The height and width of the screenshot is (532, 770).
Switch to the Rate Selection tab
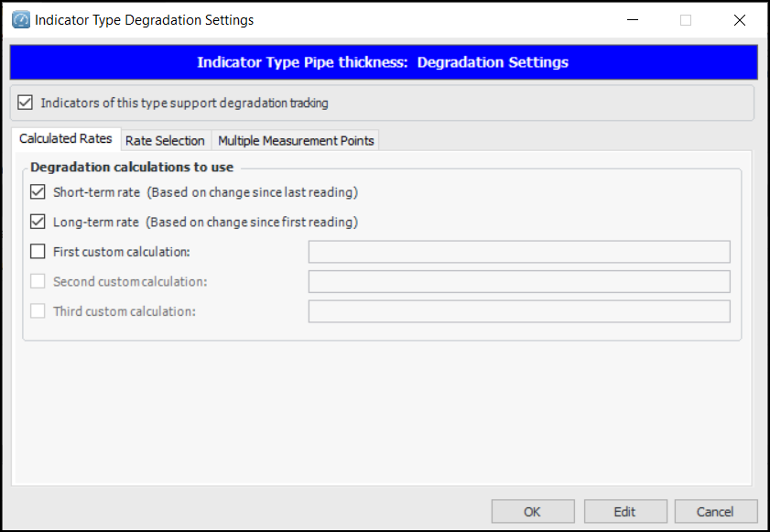(165, 140)
